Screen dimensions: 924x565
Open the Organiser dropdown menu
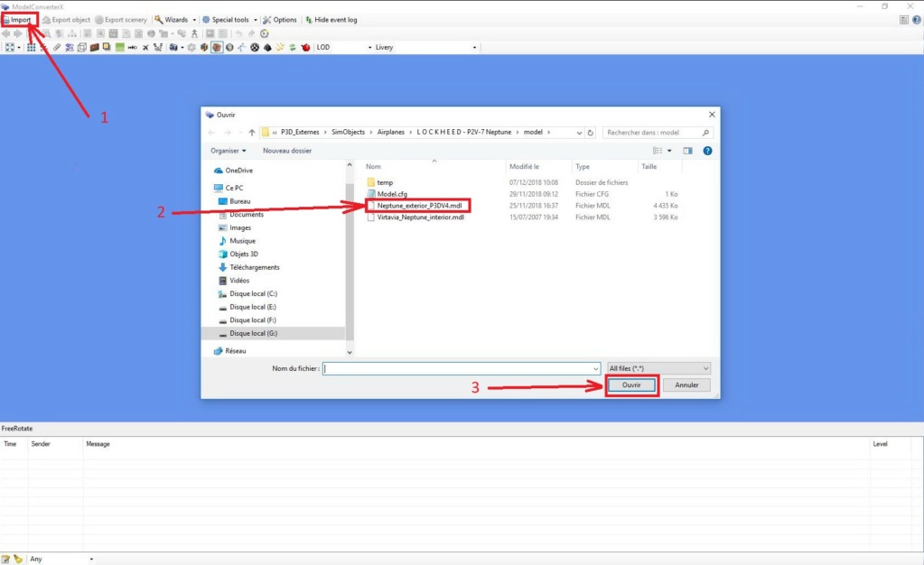tap(228, 150)
